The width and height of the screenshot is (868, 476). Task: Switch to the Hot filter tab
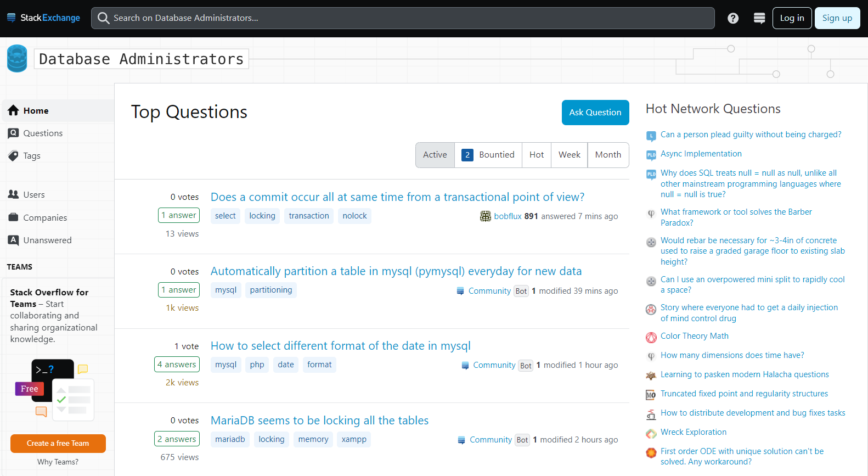[x=537, y=155]
